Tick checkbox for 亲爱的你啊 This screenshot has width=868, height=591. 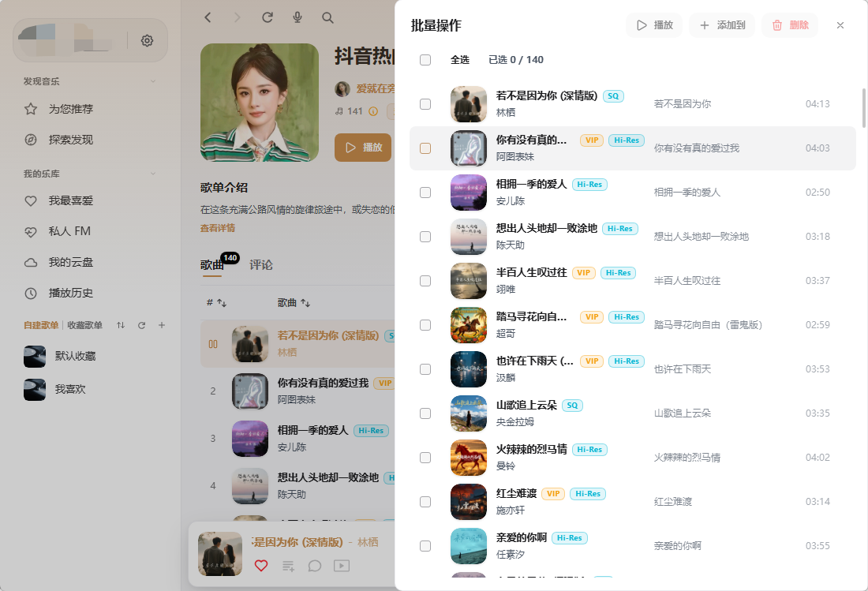425,546
